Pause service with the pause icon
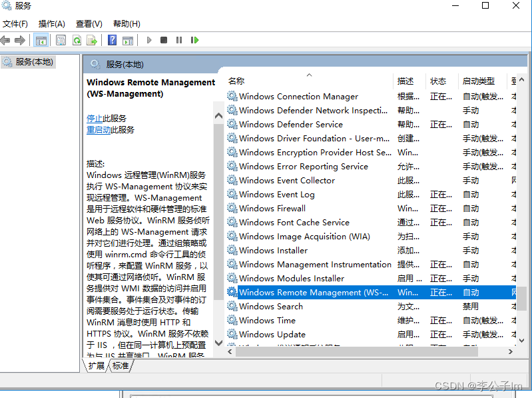Viewport: 532px width, 398px height. [x=179, y=40]
